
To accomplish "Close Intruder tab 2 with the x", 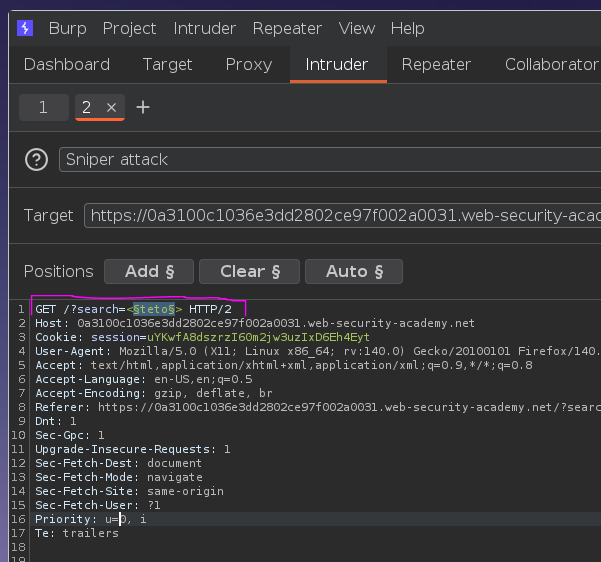I will [x=112, y=107].
